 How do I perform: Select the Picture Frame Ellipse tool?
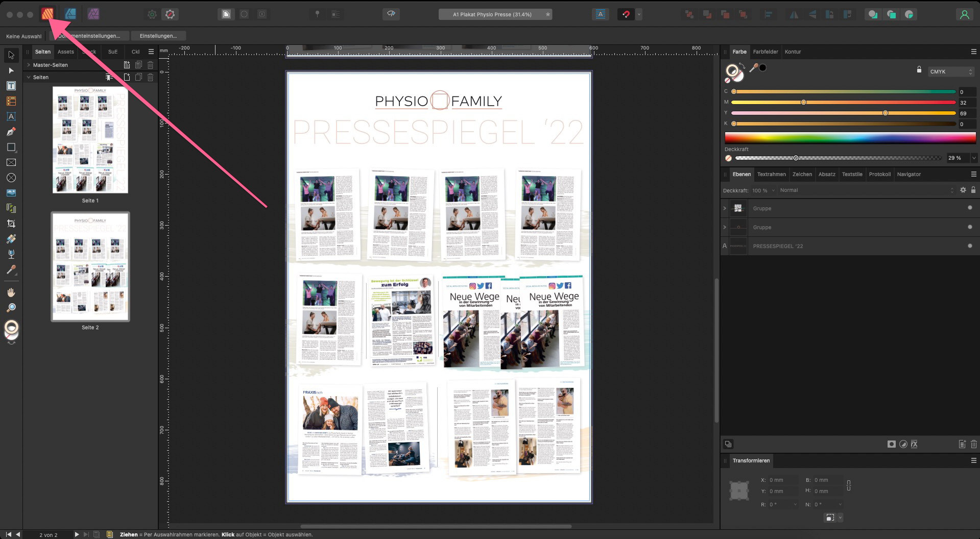pos(11,178)
